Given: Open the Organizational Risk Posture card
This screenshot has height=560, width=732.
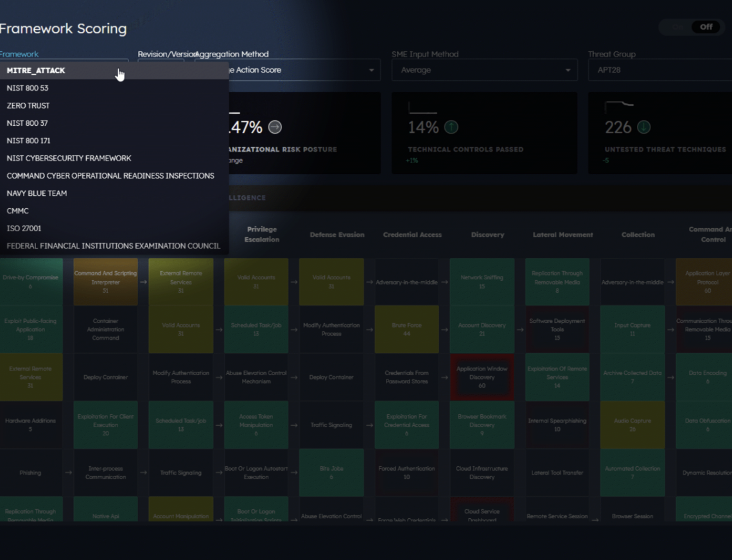Looking at the screenshot, I should (304, 133).
